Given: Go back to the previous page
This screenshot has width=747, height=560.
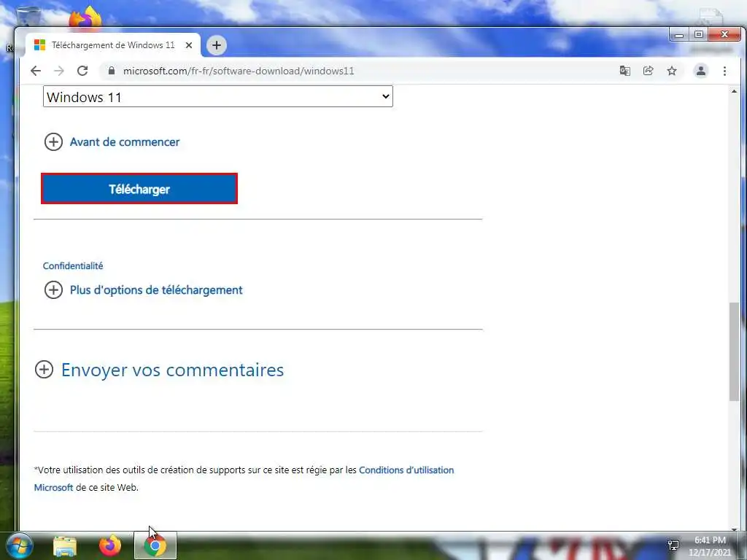Looking at the screenshot, I should point(36,71).
